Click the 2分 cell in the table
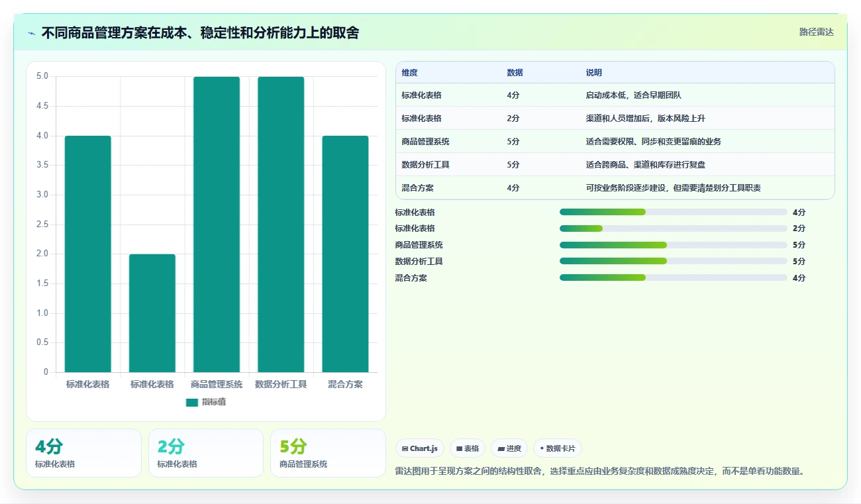The width and height of the screenshot is (861, 504). pos(513,119)
